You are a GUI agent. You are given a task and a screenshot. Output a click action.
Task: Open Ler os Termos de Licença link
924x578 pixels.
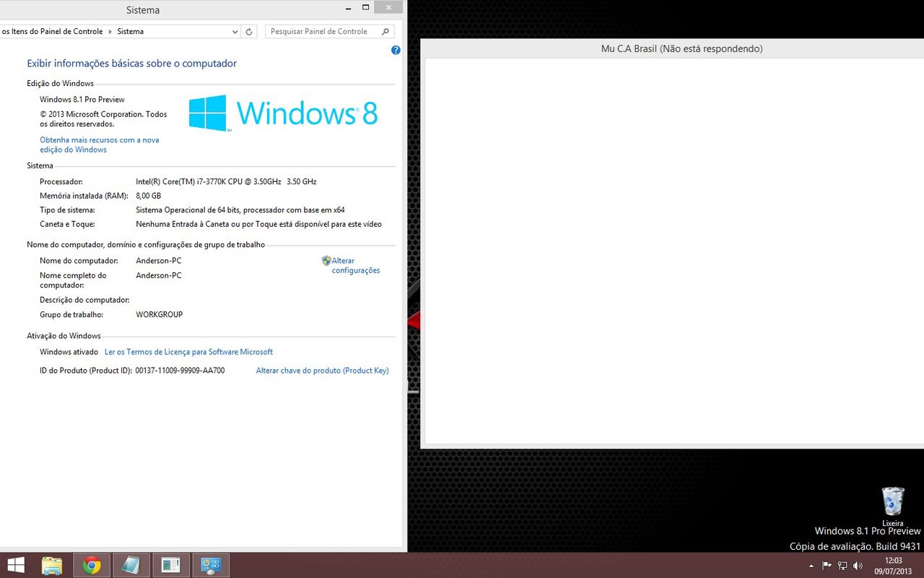pos(188,352)
